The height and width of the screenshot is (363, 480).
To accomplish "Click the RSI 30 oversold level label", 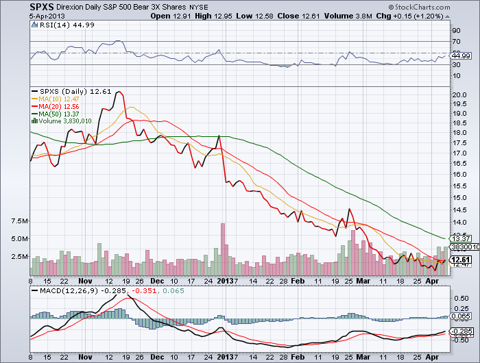I will click(456, 64).
